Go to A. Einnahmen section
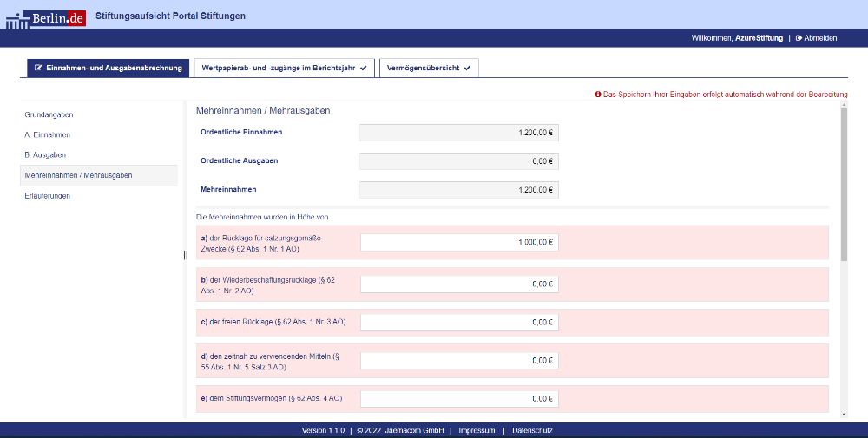The height and width of the screenshot is (438, 868). point(48,134)
